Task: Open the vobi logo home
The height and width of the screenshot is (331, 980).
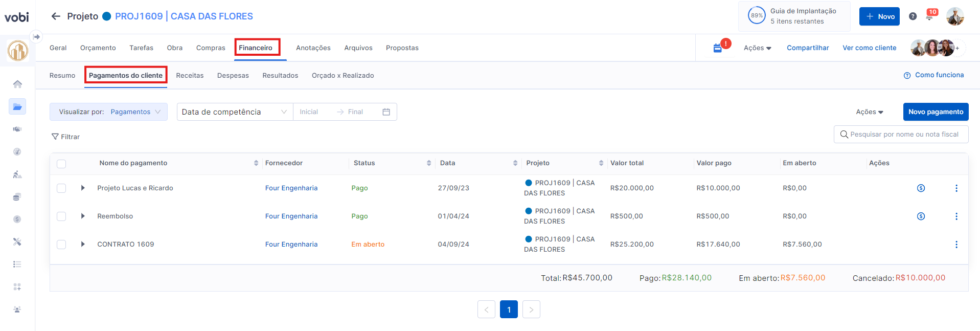Action: (x=17, y=17)
